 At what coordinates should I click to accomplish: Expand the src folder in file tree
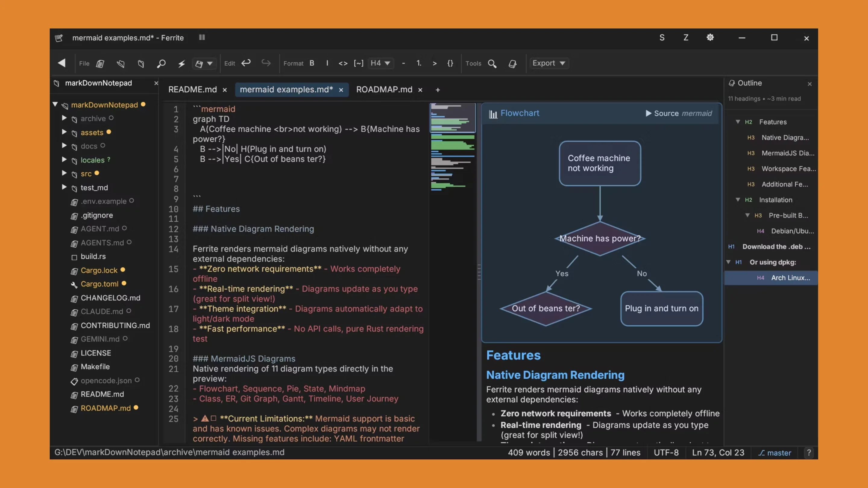click(x=64, y=174)
